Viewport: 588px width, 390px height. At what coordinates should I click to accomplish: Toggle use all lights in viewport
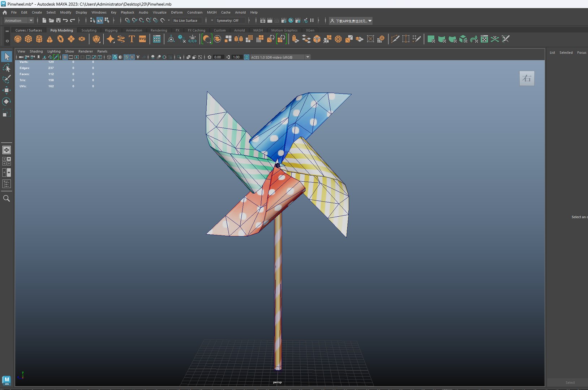tap(138, 57)
